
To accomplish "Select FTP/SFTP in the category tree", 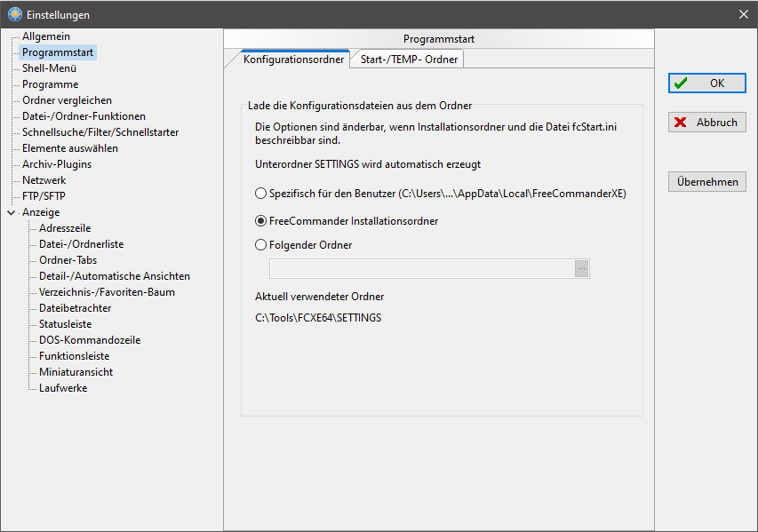I will click(44, 195).
